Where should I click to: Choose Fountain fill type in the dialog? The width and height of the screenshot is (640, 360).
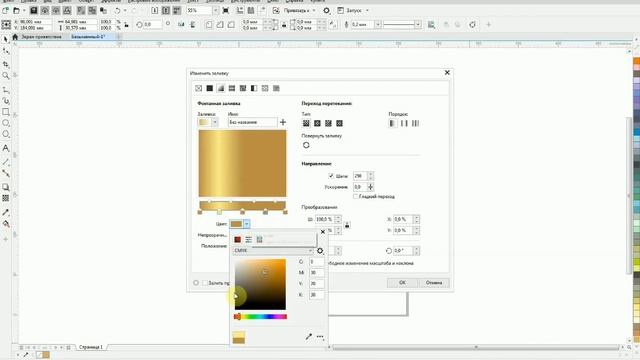(x=221, y=88)
